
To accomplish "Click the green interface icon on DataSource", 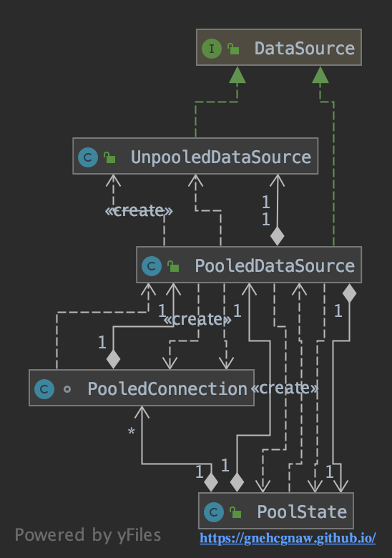I will coord(212,49).
